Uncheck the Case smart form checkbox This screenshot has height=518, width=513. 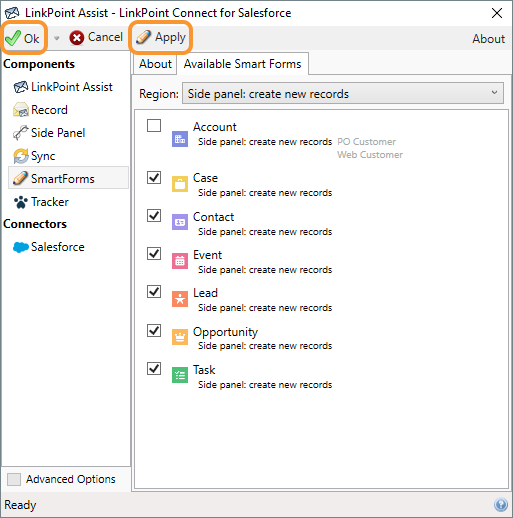154,178
